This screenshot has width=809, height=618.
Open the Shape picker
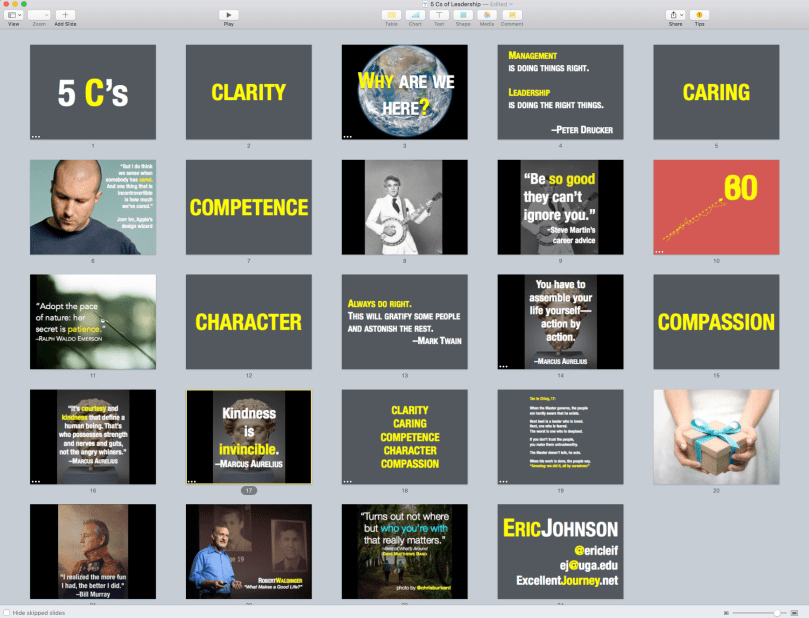[x=463, y=15]
